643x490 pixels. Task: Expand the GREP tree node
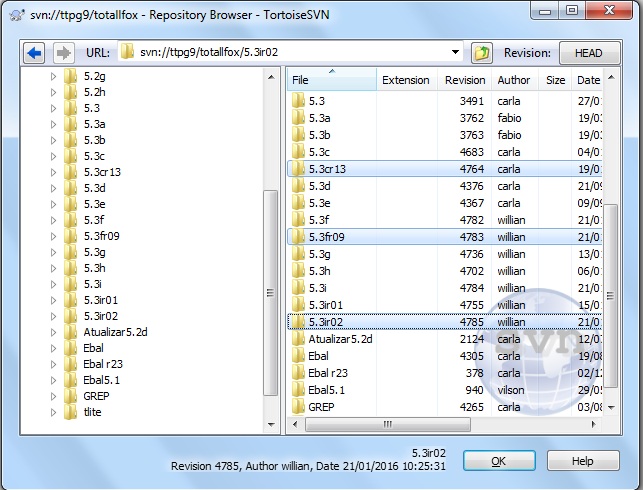click(53, 396)
